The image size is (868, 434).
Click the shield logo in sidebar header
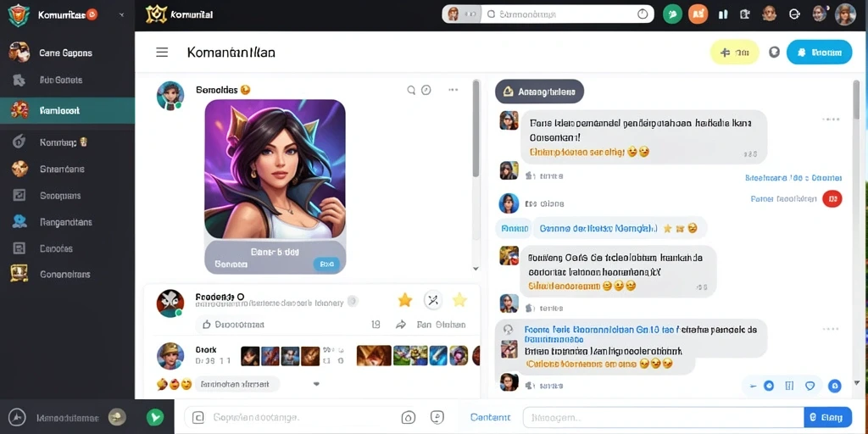point(19,15)
